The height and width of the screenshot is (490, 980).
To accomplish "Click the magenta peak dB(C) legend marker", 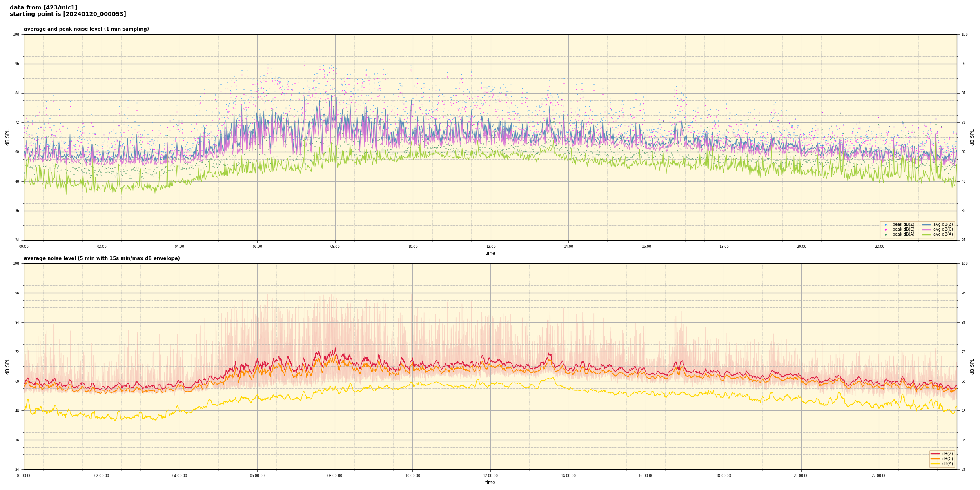I will coord(886,229).
